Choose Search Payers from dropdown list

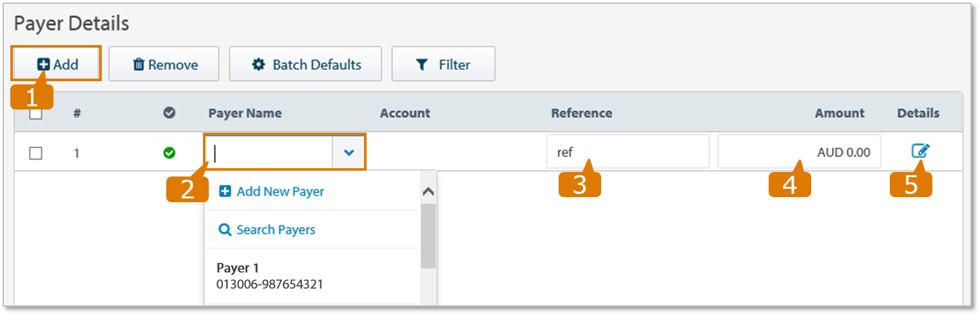coord(275,230)
